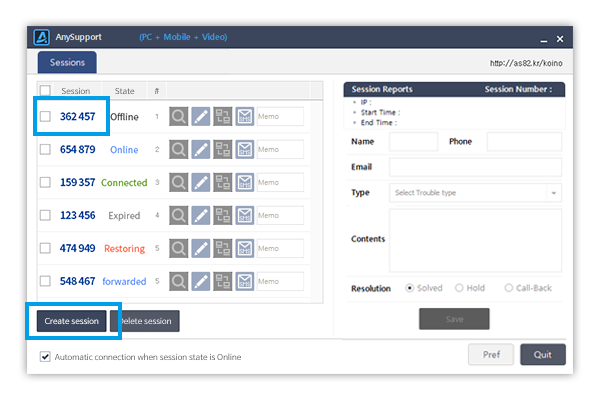Switch to the Sessions tab

tap(68, 63)
